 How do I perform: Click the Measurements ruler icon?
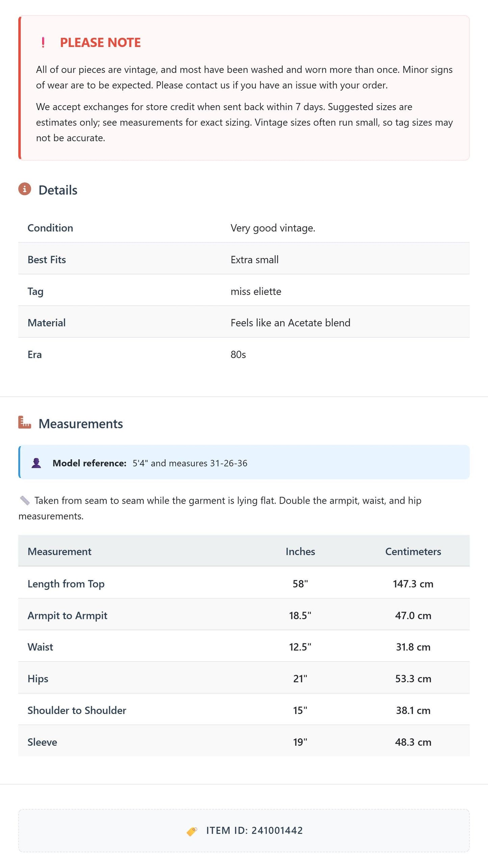pos(25,422)
